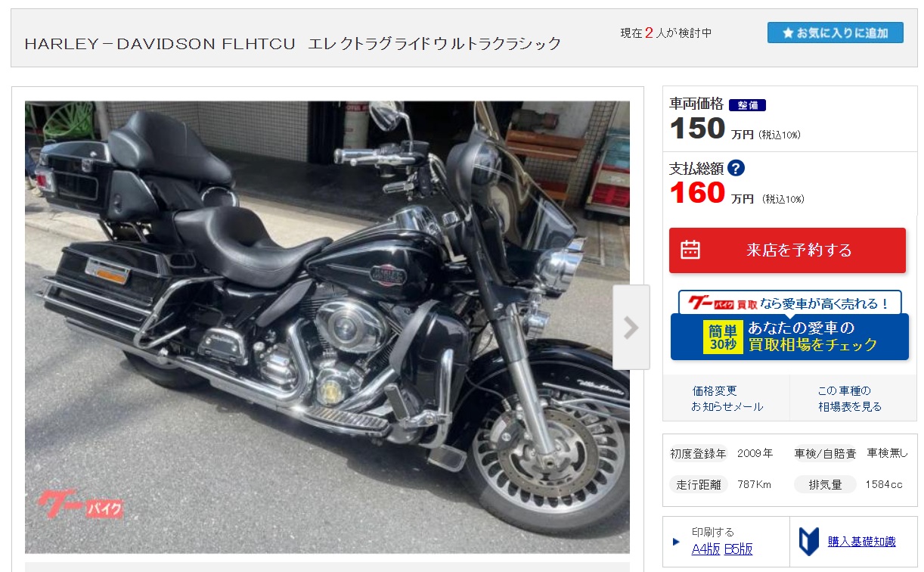Screen dimensions: 924x572
Task: Click the question mark icon beside 支払総額
Action: click(x=736, y=169)
